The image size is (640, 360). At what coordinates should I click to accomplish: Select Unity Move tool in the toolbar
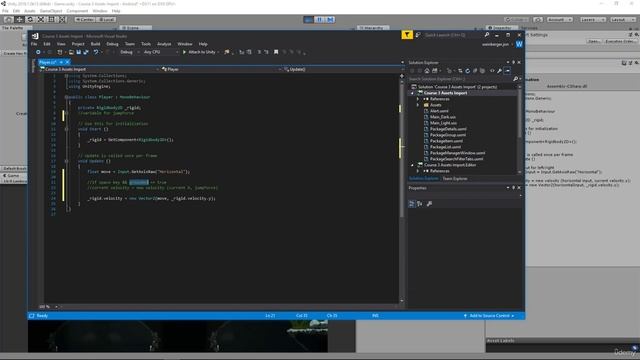click(x=19, y=19)
